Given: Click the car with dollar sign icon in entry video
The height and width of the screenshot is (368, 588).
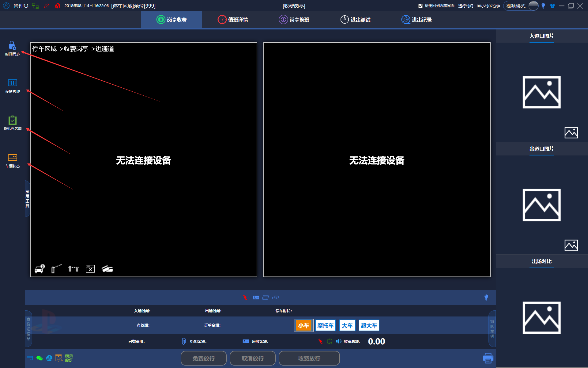Looking at the screenshot, I should [40, 269].
